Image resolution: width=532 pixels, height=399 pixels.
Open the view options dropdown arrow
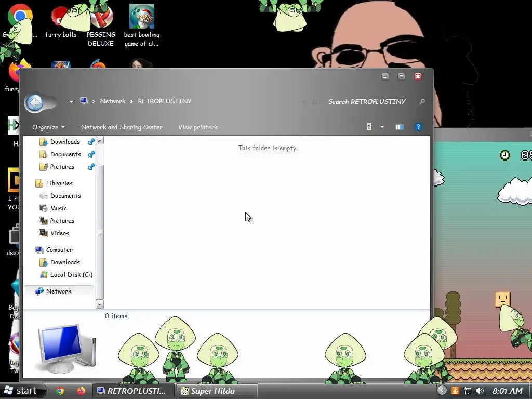[x=382, y=127]
